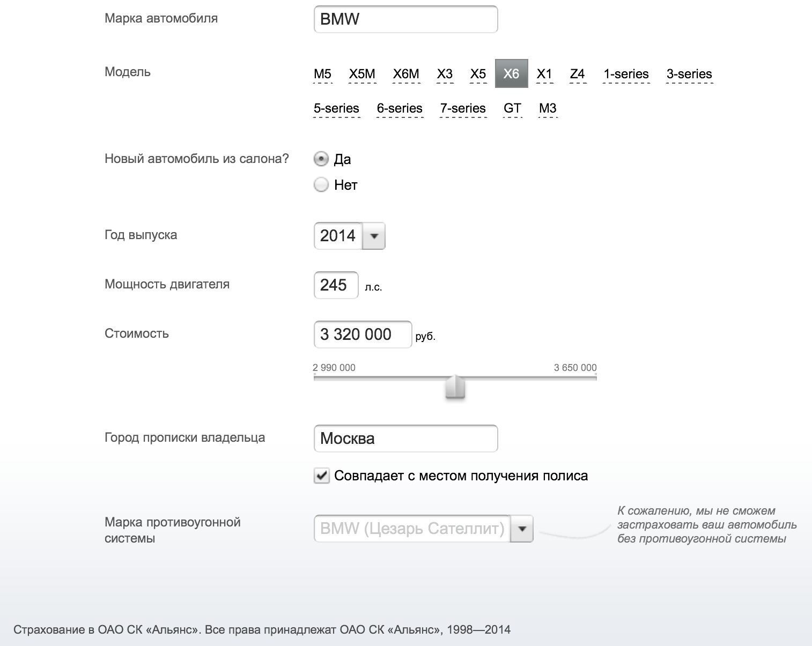The width and height of the screenshot is (812, 646).
Task: Open the anti-theft system dropdown arrow
Action: (522, 529)
